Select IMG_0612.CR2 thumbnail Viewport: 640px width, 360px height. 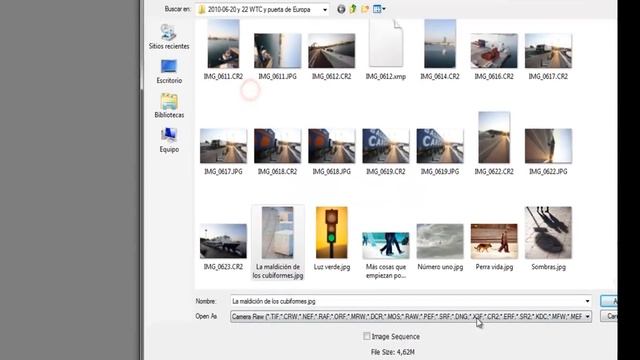coord(331,51)
